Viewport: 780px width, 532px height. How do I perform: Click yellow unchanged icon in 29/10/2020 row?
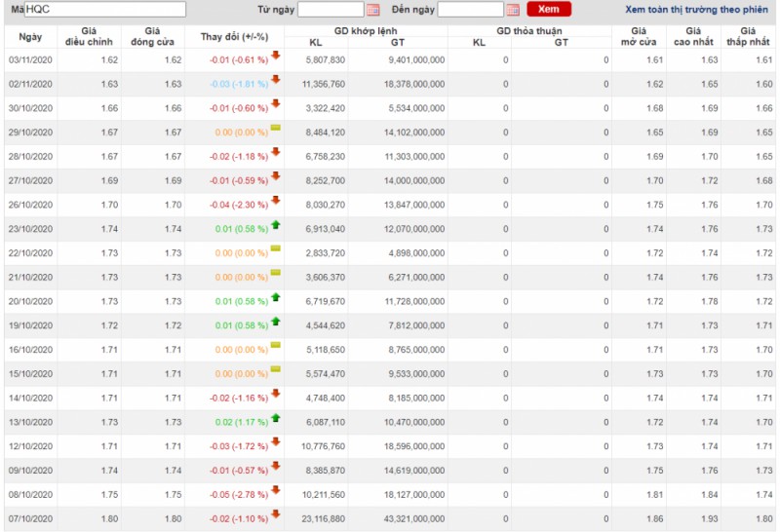(276, 128)
